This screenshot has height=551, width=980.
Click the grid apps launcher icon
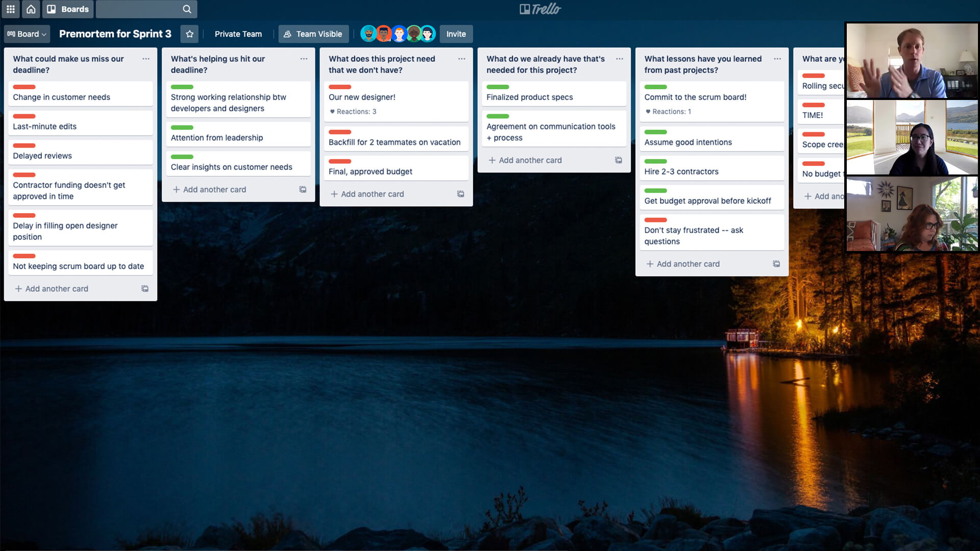point(11,9)
